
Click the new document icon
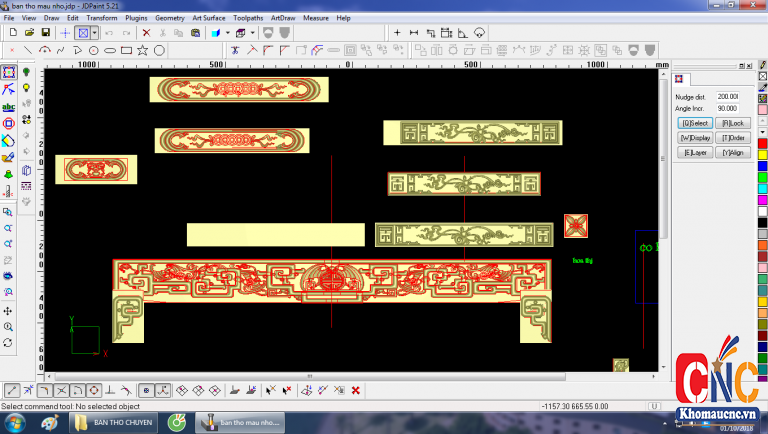point(12,33)
